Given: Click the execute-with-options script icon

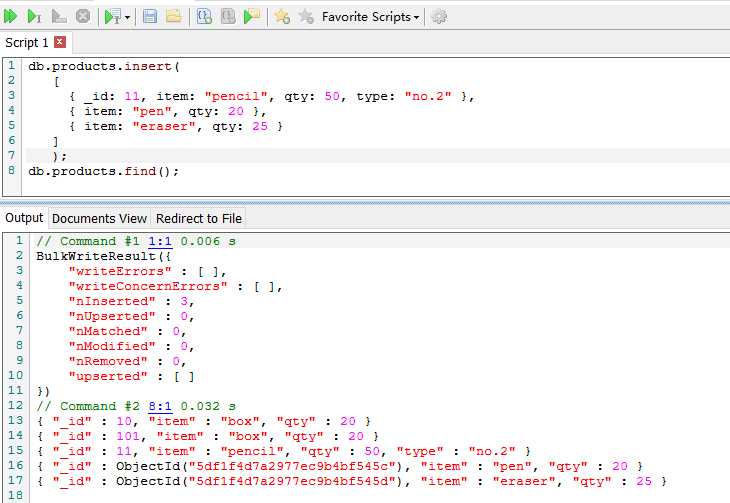Looking at the screenshot, I should click(x=113, y=17).
